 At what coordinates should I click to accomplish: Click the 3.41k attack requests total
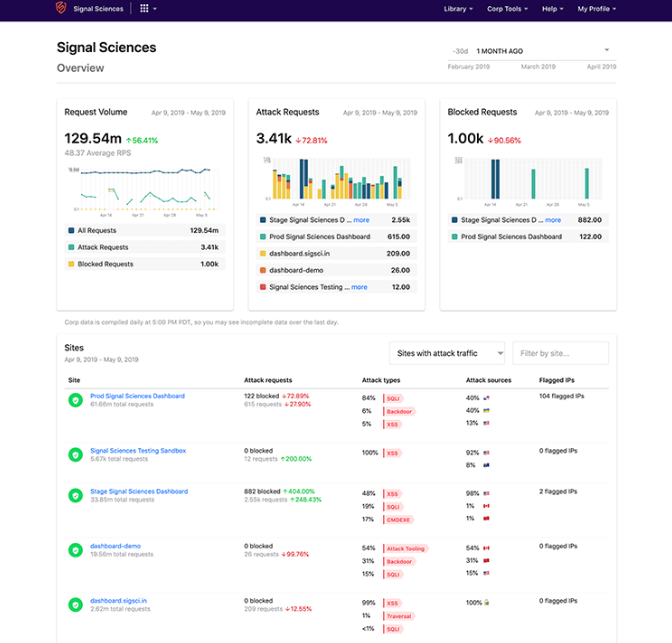click(274, 138)
